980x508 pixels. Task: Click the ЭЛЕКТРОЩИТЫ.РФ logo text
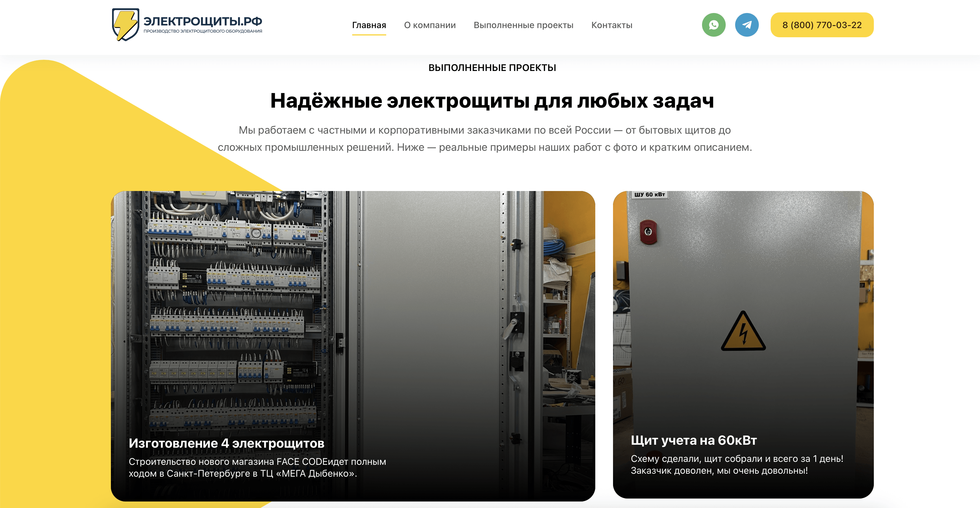tap(202, 22)
